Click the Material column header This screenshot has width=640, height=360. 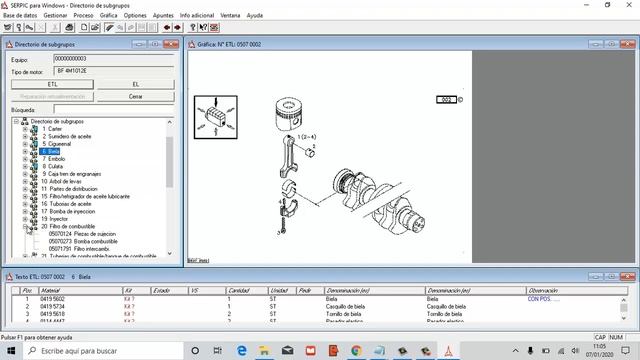(x=80, y=291)
